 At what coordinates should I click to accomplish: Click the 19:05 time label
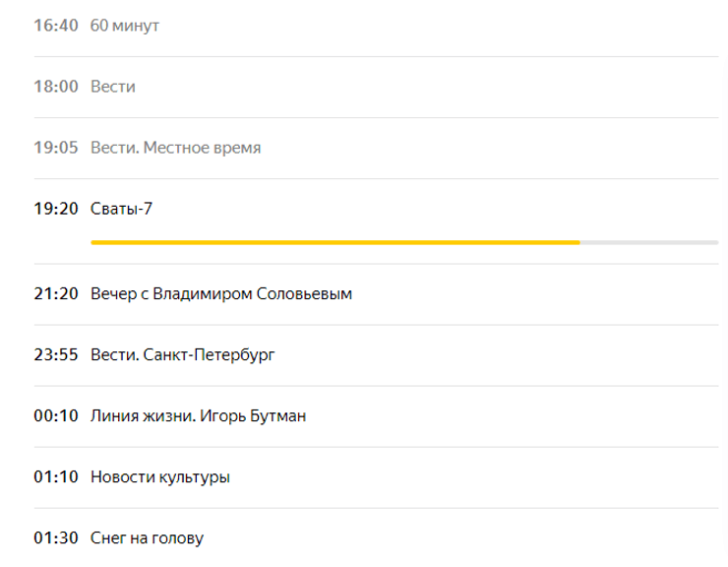55,148
